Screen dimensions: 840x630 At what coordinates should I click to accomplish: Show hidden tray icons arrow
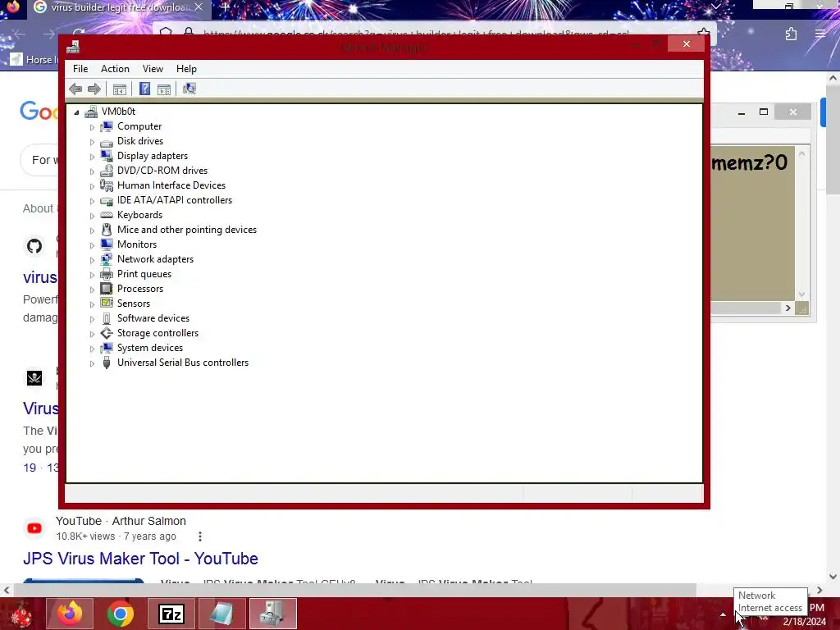723,614
